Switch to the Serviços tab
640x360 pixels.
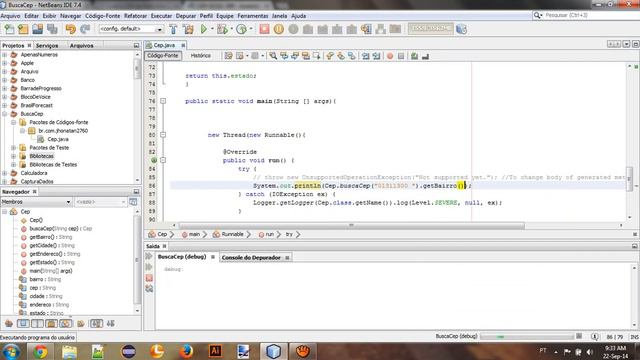pyautogui.click(x=47, y=46)
